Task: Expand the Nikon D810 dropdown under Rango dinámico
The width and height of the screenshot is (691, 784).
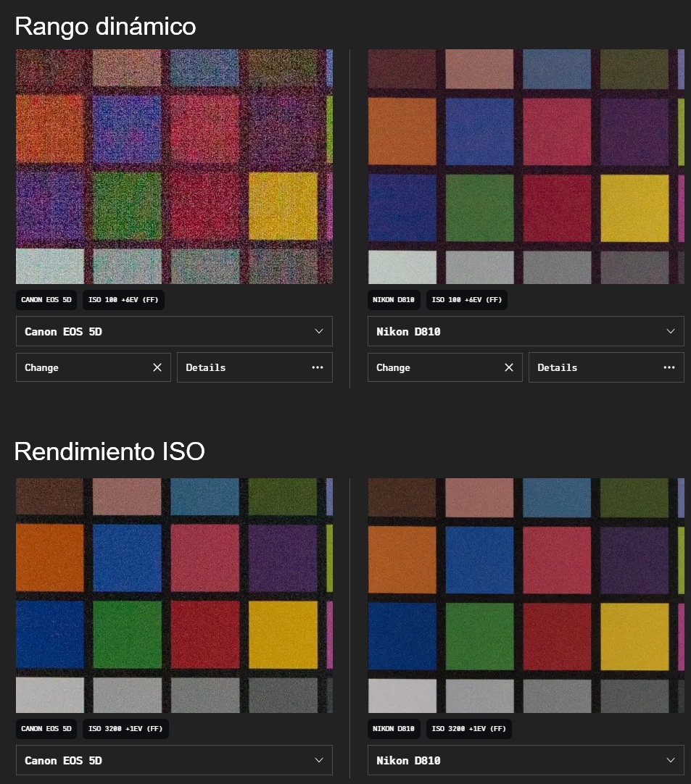Action: coord(526,331)
